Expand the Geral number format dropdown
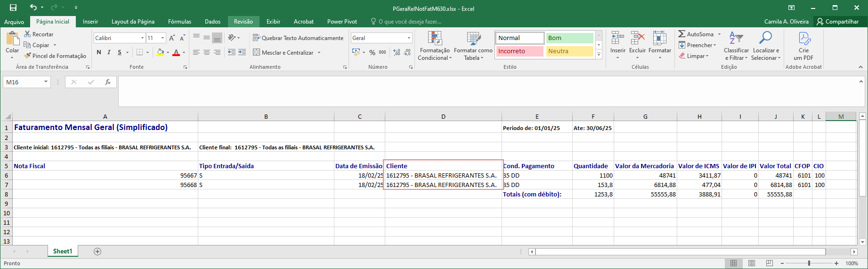This screenshot has height=269, width=868. (x=409, y=38)
